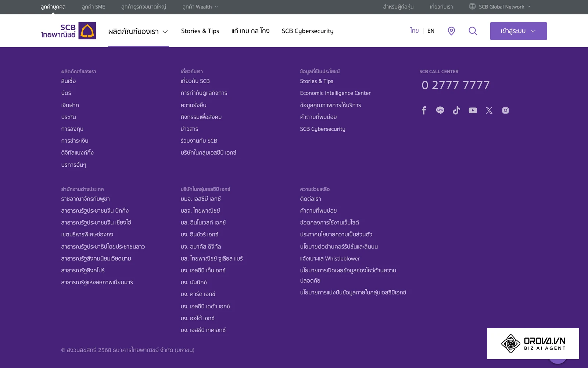The image size is (588, 368).
Task: Expand the ผลิตภัณฑ์ของเรา menu
Action: (x=138, y=31)
